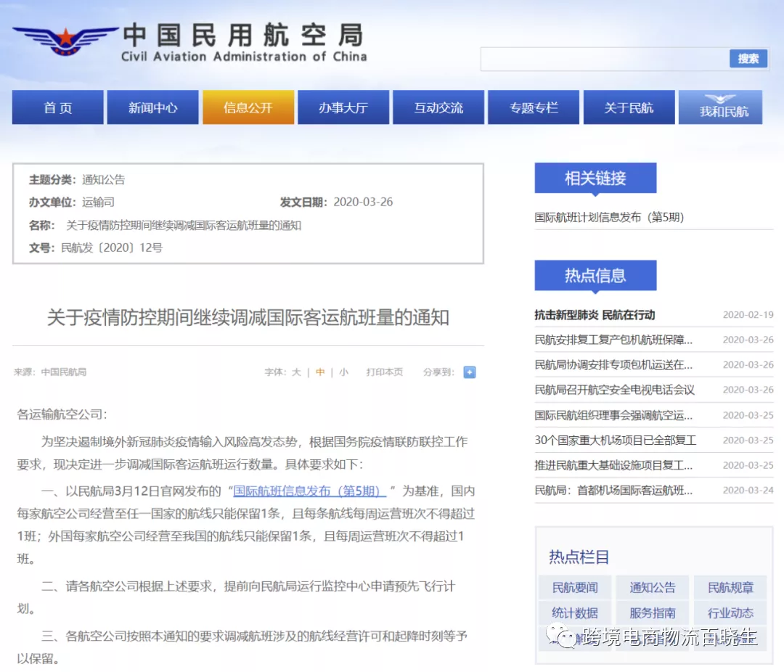Set article font size to 大
The height and width of the screenshot is (672, 784).
(x=296, y=372)
